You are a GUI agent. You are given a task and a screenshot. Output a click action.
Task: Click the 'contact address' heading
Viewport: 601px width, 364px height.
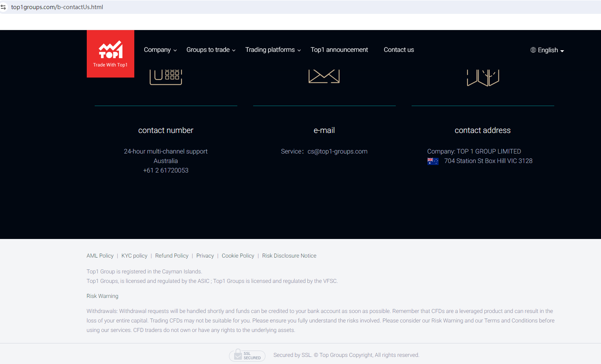point(483,131)
